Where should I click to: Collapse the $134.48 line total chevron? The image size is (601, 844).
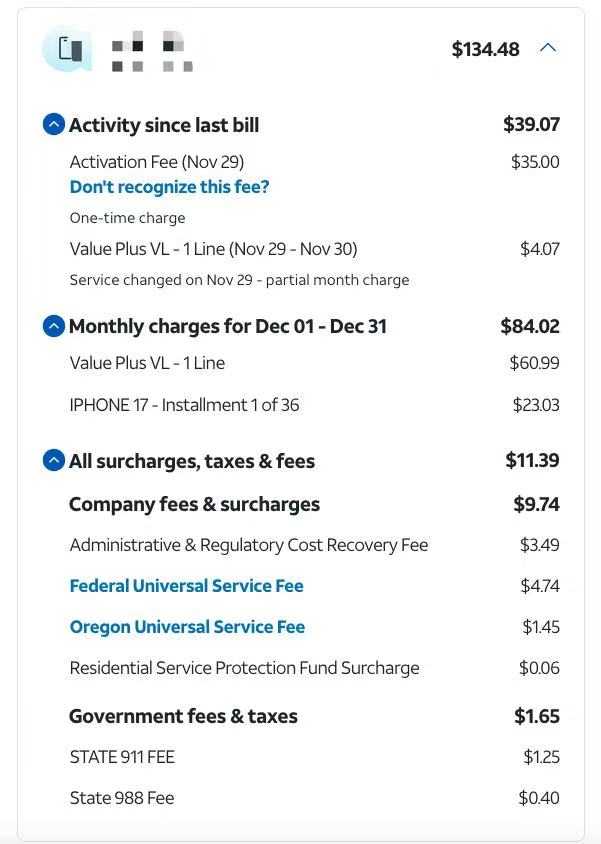coord(547,48)
